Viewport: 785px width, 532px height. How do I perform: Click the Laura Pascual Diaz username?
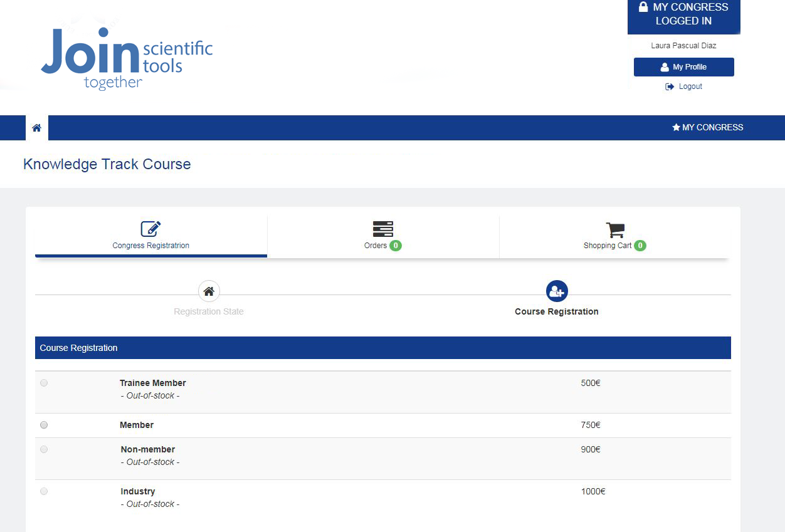click(684, 46)
